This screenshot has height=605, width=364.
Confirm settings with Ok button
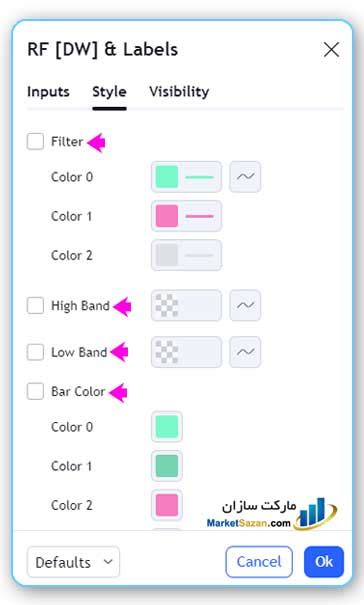pos(324,562)
